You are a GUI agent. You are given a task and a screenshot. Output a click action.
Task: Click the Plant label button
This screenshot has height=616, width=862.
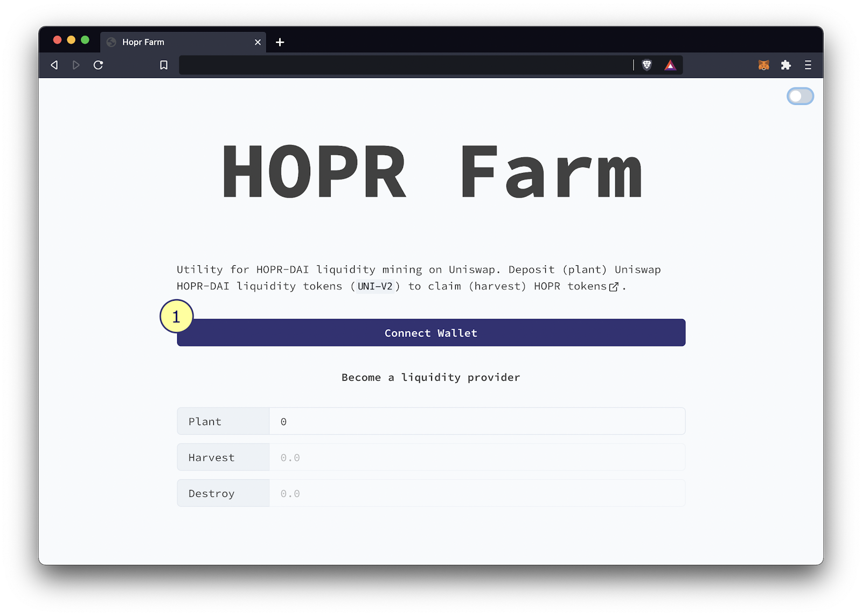223,421
